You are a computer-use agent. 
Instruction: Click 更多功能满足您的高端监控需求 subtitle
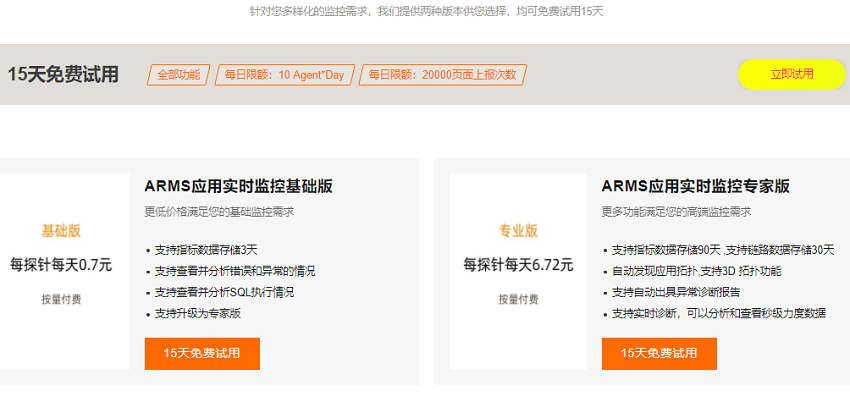677,212
